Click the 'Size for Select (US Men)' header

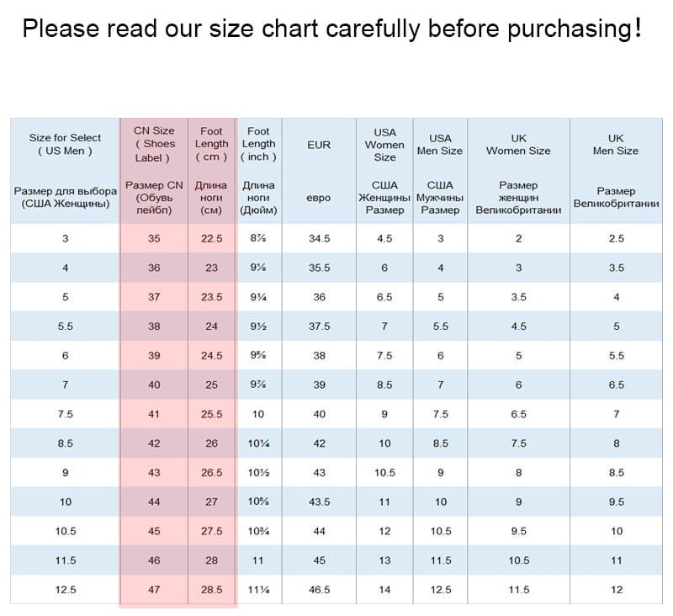pyautogui.click(x=65, y=144)
